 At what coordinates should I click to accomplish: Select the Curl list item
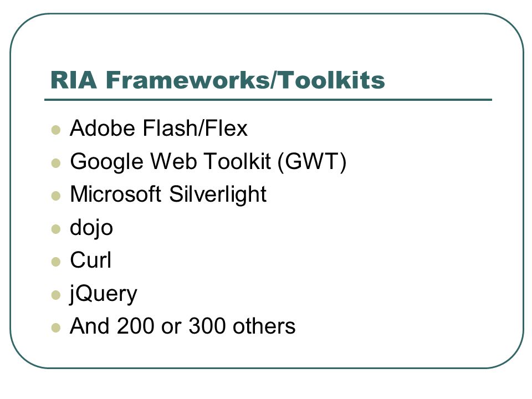[x=90, y=260]
